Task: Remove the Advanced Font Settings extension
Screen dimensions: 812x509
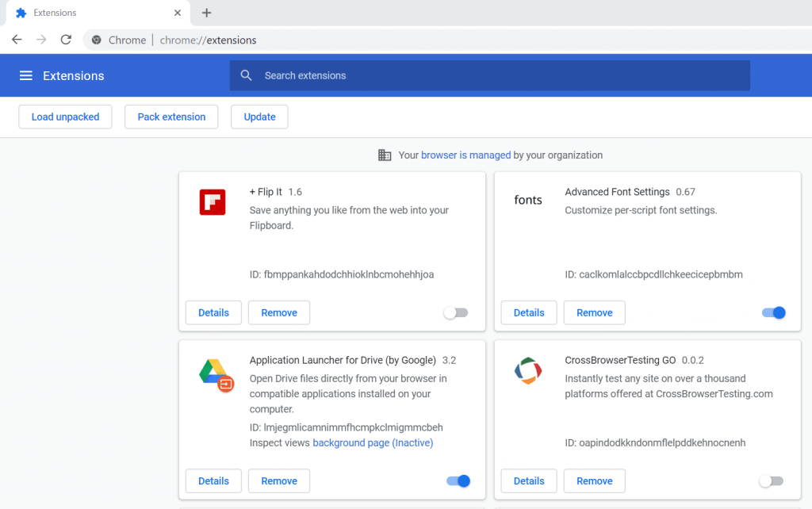Action: (x=595, y=312)
